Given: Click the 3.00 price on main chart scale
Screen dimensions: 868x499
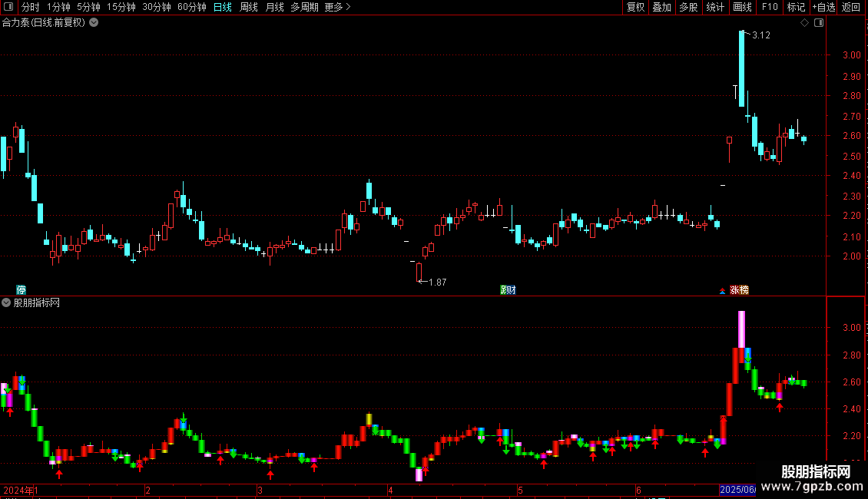Looking at the screenshot, I should point(851,55).
